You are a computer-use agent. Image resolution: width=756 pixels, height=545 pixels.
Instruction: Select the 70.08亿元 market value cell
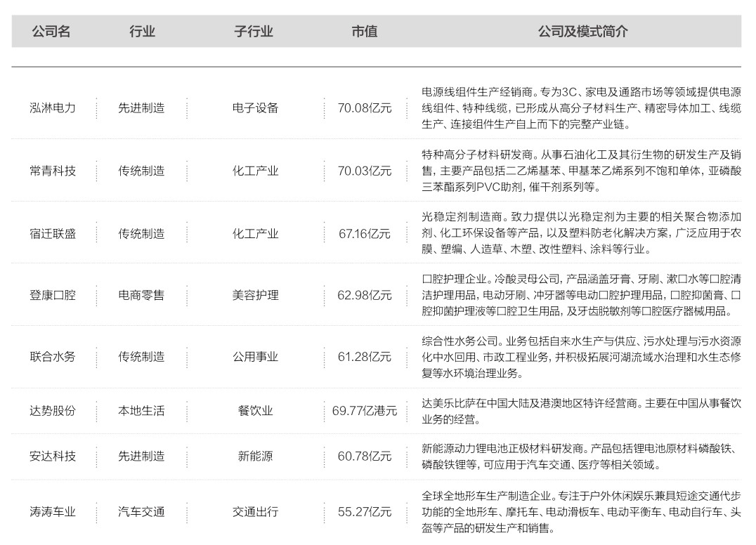pyautogui.click(x=365, y=108)
